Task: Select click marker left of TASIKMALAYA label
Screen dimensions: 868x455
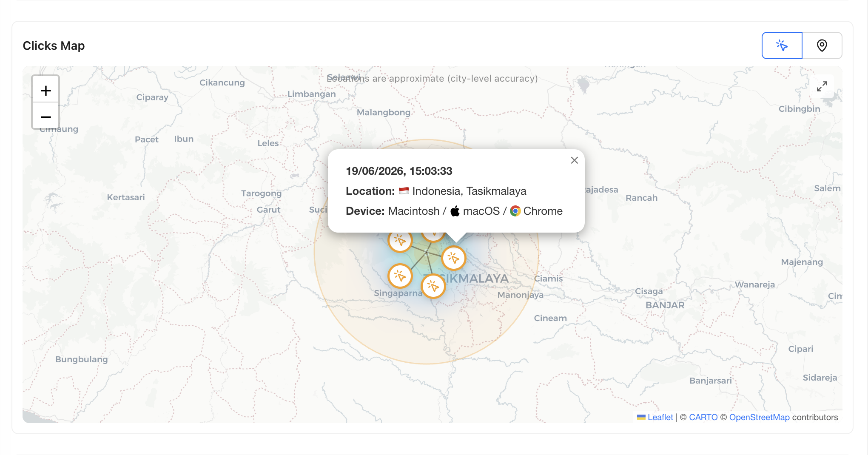Action: [x=433, y=286]
